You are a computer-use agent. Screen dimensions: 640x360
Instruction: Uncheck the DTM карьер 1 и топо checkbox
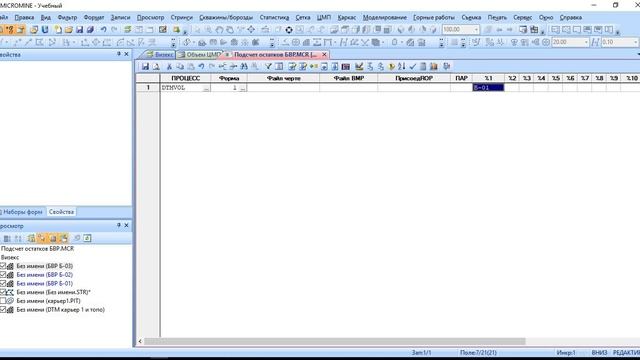(x=3, y=310)
